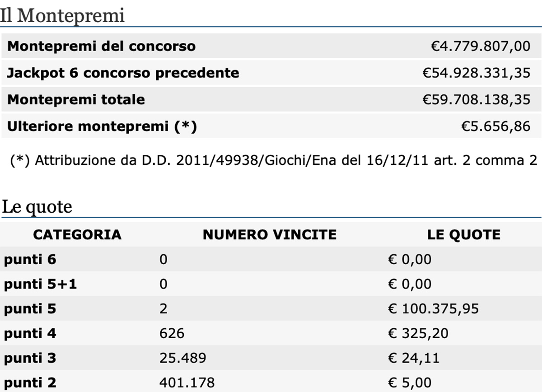
Task: Click the Attribuzione da D.D. footnote text
Action: point(274,160)
